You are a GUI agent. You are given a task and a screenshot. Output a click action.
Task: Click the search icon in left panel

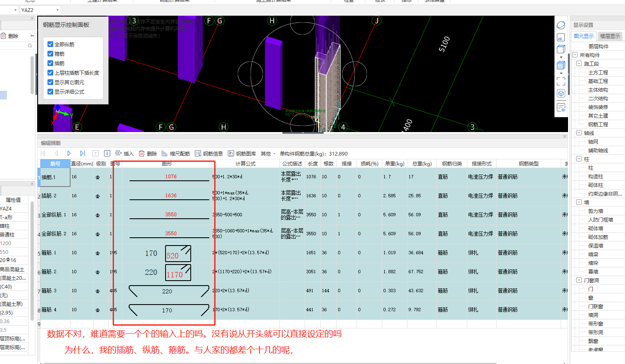click(x=30, y=46)
